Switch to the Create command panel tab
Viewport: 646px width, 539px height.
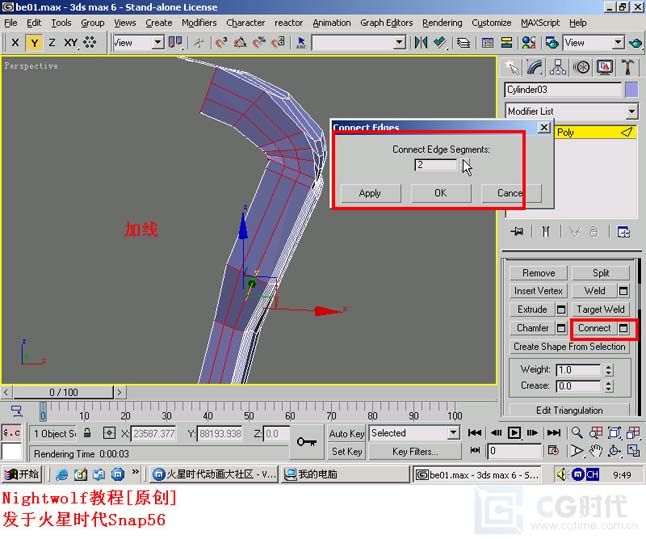coord(512,67)
